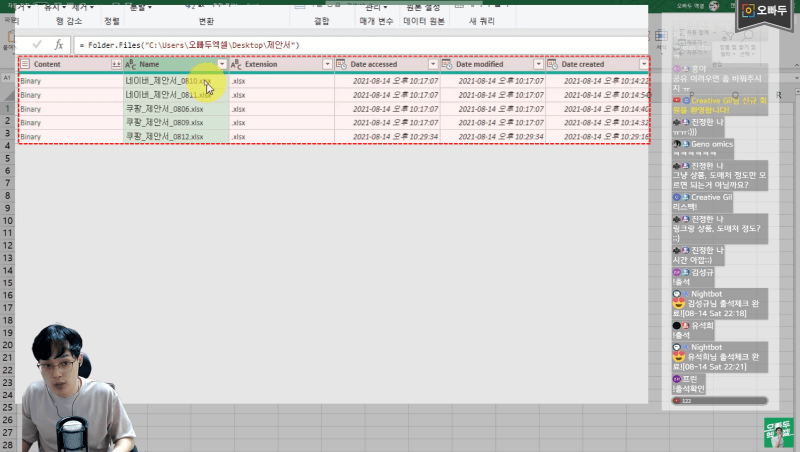Click the Date modified data type icon
This screenshot has height=452, width=800.
point(447,64)
